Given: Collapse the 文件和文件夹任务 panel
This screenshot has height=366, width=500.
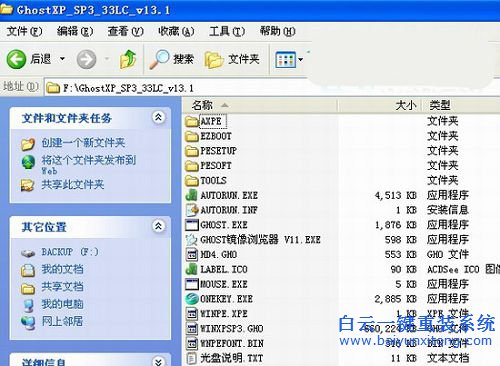Looking at the screenshot, I should coord(158,117).
